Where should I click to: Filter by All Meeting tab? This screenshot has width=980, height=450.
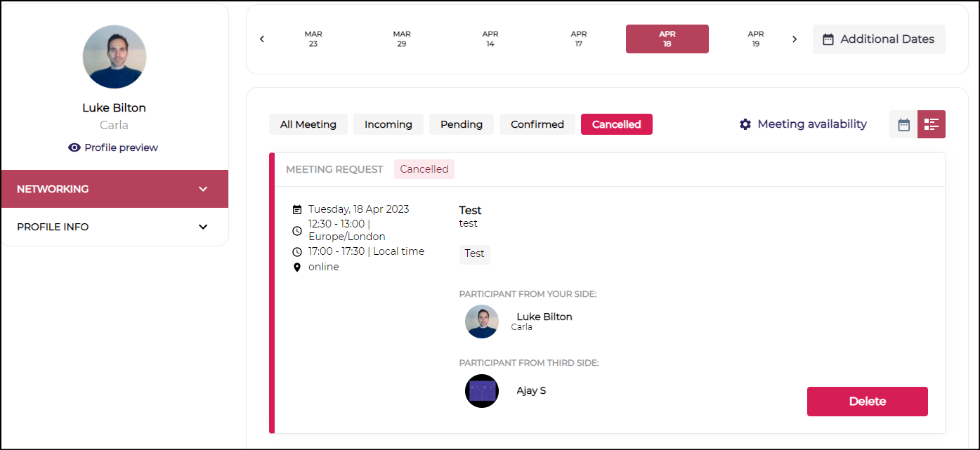(x=308, y=124)
